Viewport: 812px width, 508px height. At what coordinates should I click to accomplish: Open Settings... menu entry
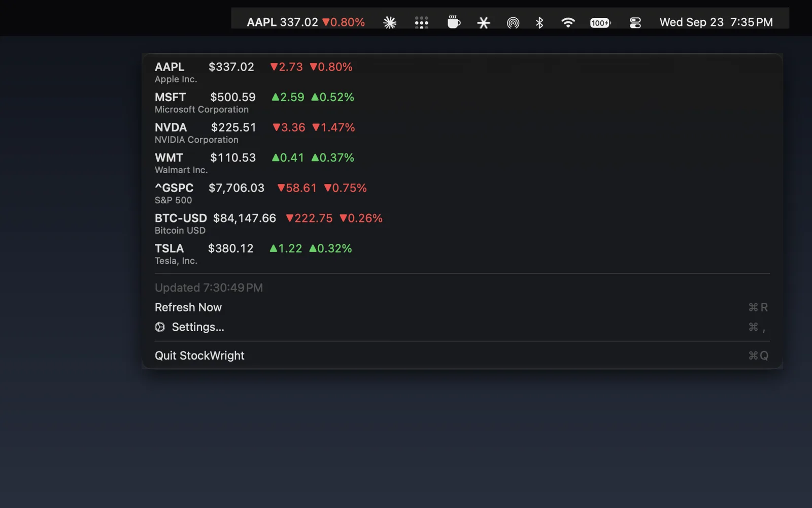pyautogui.click(x=462, y=327)
